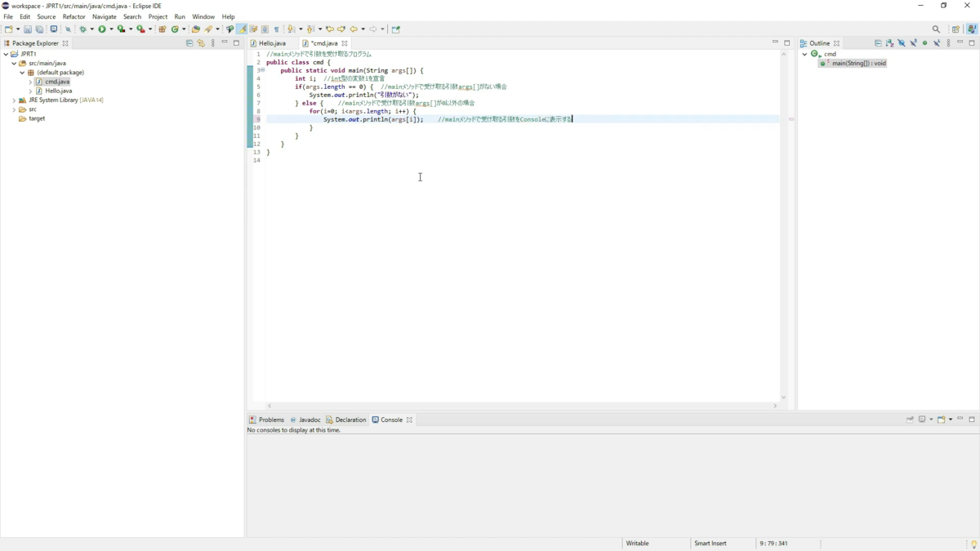Click the Pin Console icon
980x551 pixels.
pos(910,420)
